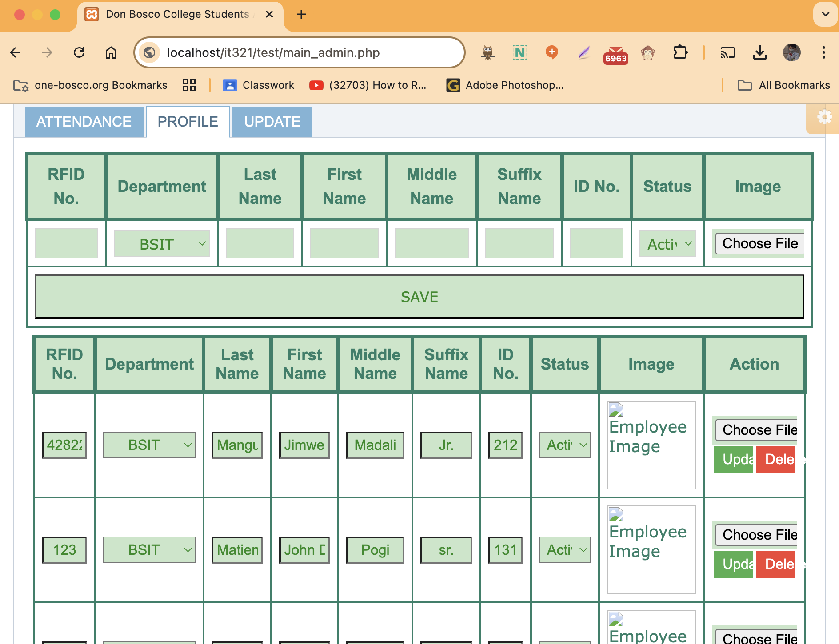Click the SAVE button

click(419, 297)
